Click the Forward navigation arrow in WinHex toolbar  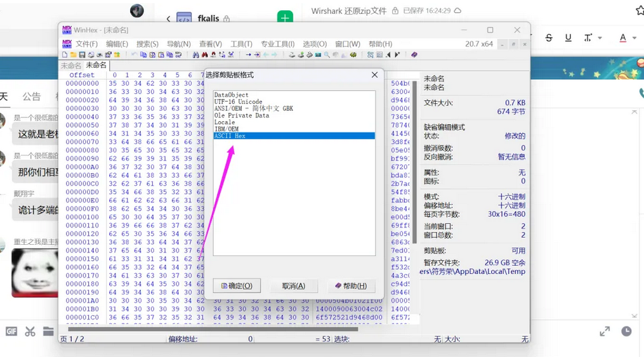[x=274, y=55]
